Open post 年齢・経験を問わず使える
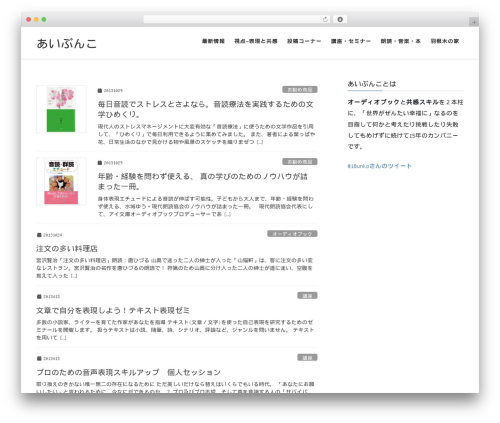Viewport: 500px width, 423px height. click(203, 181)
